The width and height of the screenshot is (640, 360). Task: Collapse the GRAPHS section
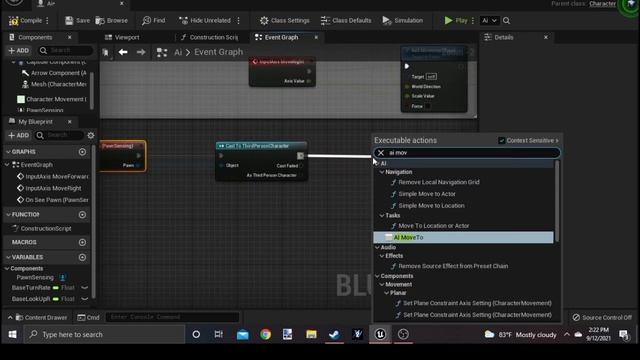coord(8,151)
